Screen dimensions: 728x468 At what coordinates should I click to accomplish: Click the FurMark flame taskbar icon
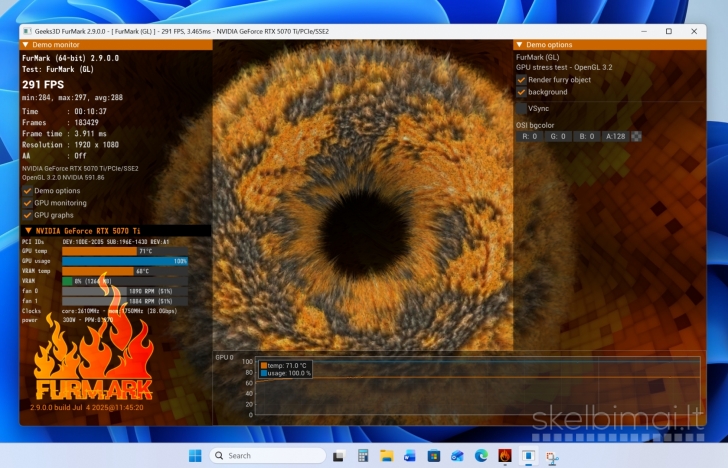point(506,455)
